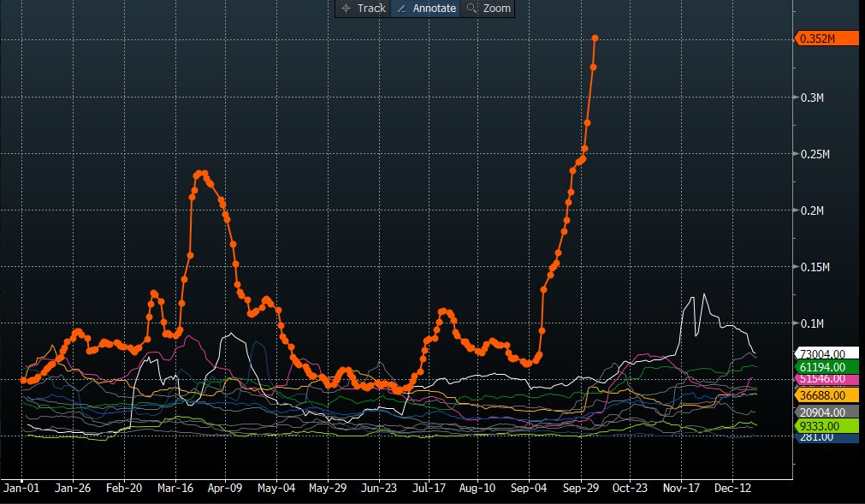
Task: Activate the Track crosshair tool
Action: [x=364, y=9]
